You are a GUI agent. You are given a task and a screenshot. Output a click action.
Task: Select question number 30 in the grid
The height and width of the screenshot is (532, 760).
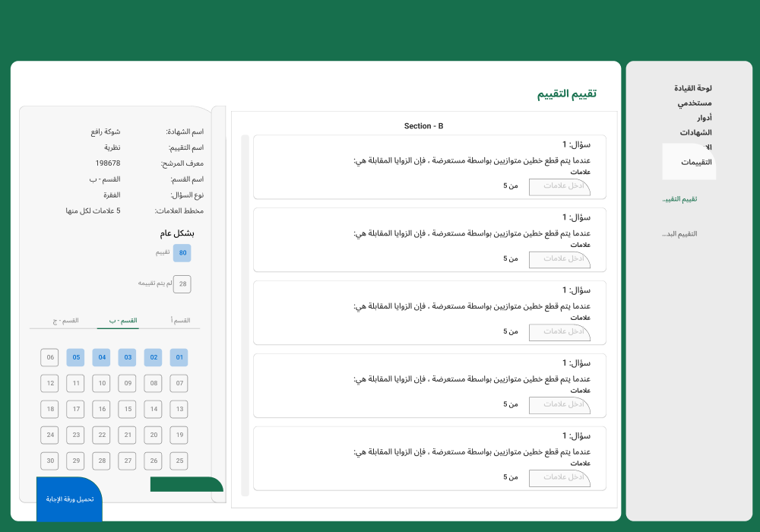coord(49,461)
